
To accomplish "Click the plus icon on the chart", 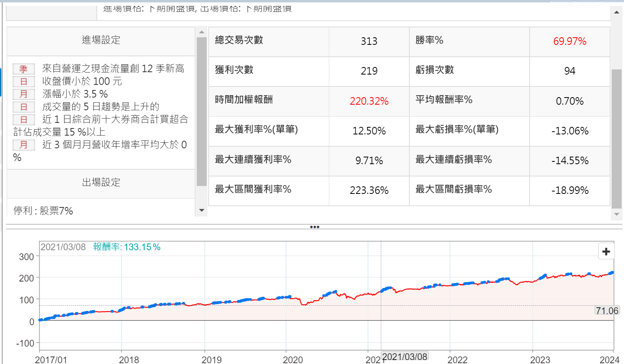I will 606,251.
